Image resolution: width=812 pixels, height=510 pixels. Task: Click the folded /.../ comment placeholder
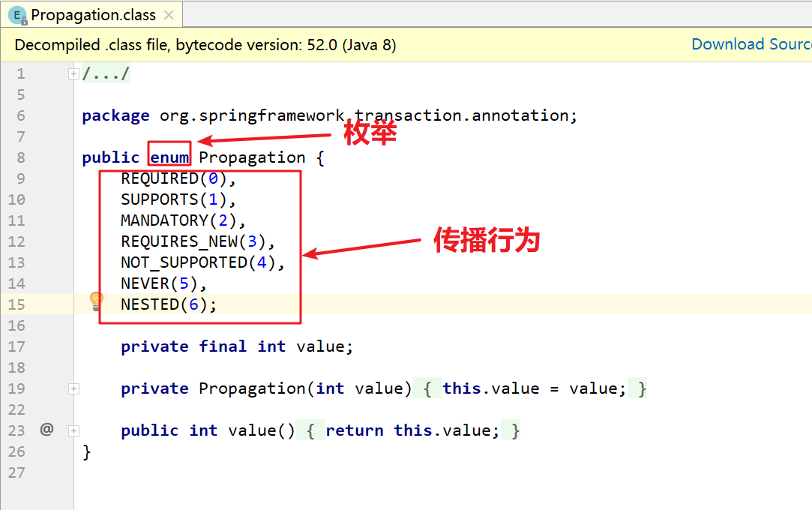[106, 74]
